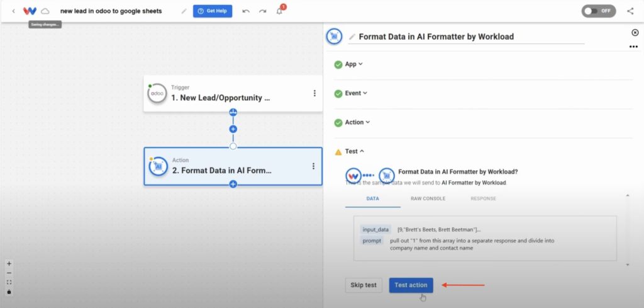The width and height of the screenshot is (644, 308).
Task: Toggle canvas lock
Action: pyautogui.click(x=9, y=292)
